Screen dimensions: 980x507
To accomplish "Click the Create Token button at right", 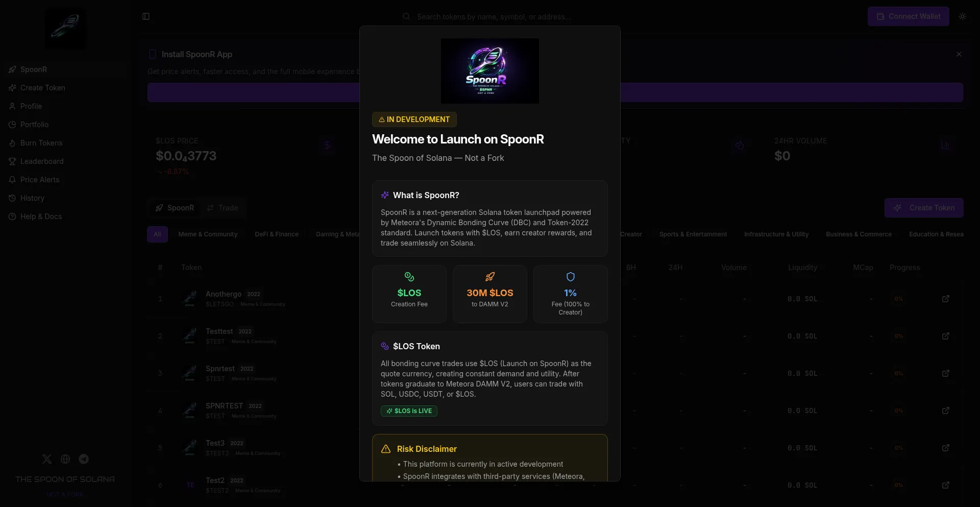I will tap(923, 208).
